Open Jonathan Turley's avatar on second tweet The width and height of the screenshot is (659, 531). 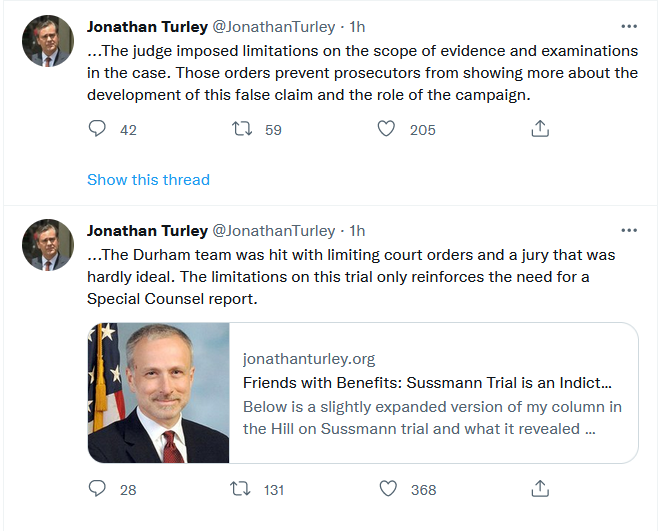(48, 245)
